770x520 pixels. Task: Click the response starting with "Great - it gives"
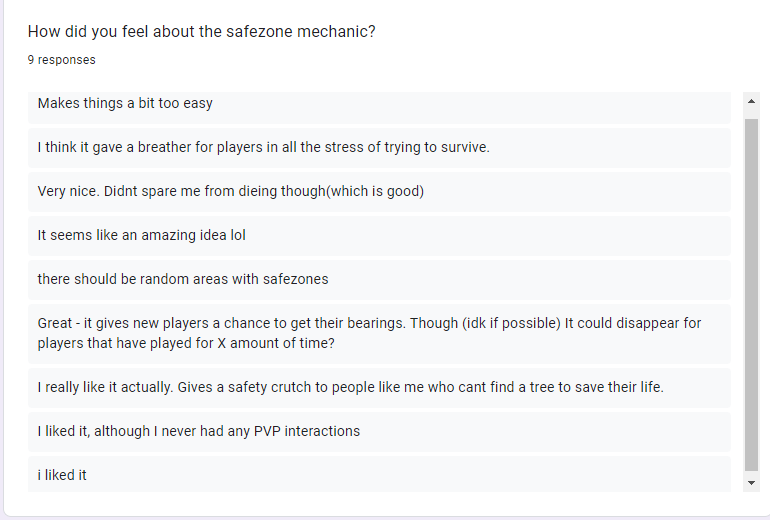click(379, 333)
